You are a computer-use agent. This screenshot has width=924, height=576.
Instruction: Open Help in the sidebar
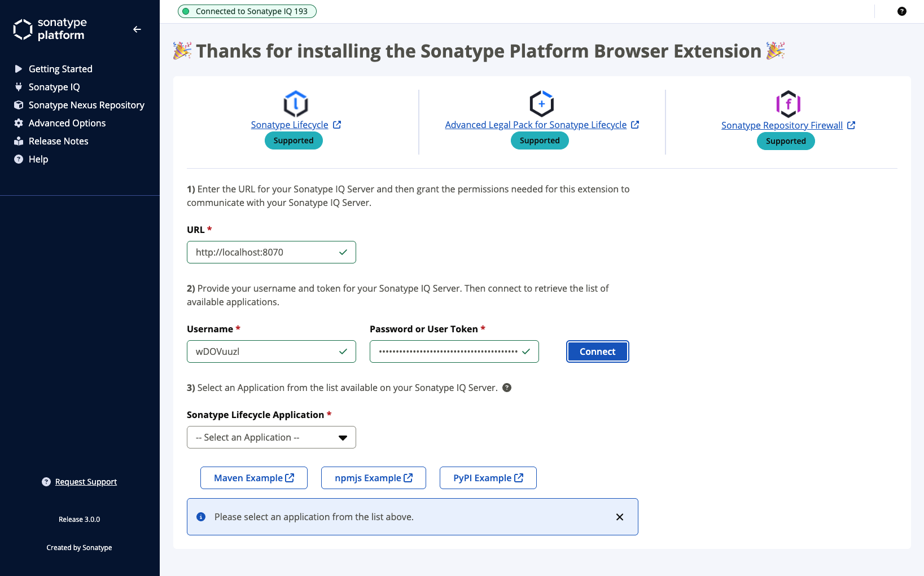38,159
